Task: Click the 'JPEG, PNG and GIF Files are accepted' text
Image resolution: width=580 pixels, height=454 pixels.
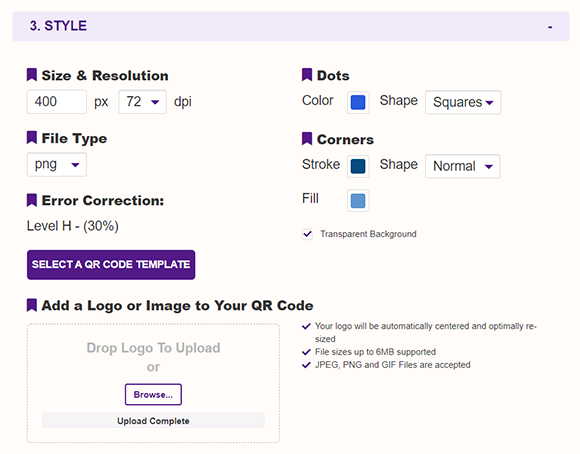Action: pyautogui.click(x=392, y=365)
